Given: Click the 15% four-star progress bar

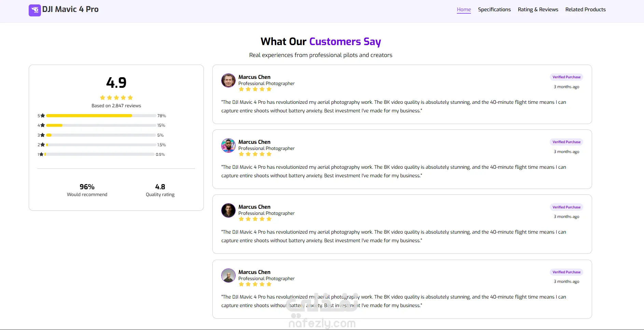Looking at the screenshot, I should pyautogui.click(x=101, y=125).
